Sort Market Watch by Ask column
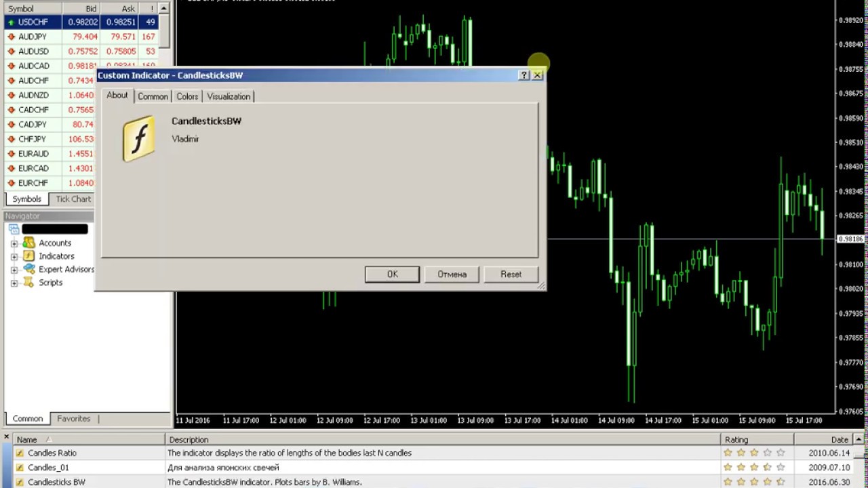Viewport: 868px width, 488px height. tap(120, 9)
